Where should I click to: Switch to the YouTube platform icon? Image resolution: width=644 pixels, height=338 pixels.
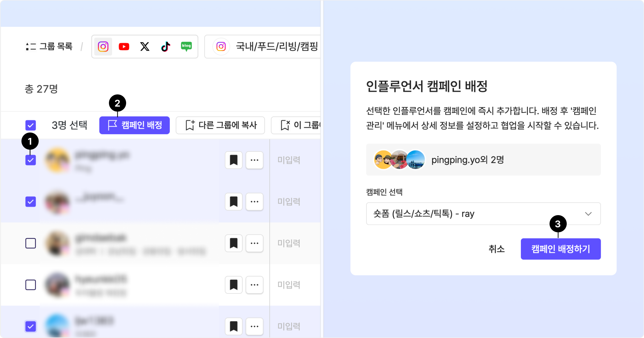[x=124, y=47]
